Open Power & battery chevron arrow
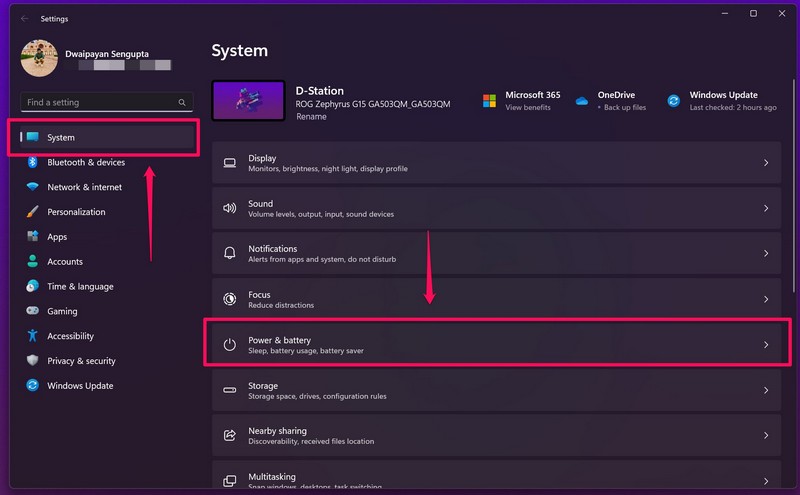The height and width of the screenshot is (495, 800). [x=766, y=344]
